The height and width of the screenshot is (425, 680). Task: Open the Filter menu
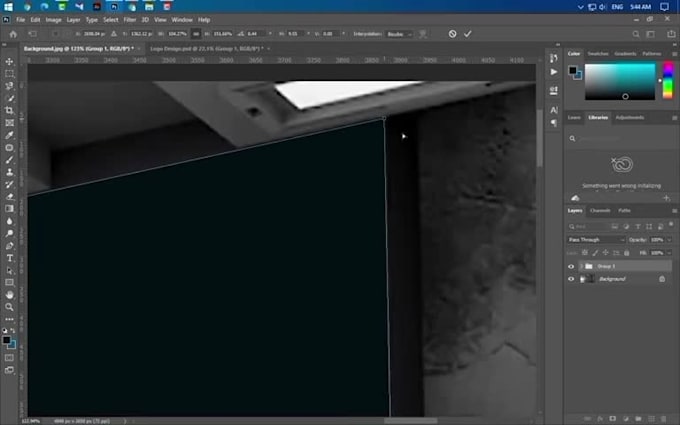130,20
